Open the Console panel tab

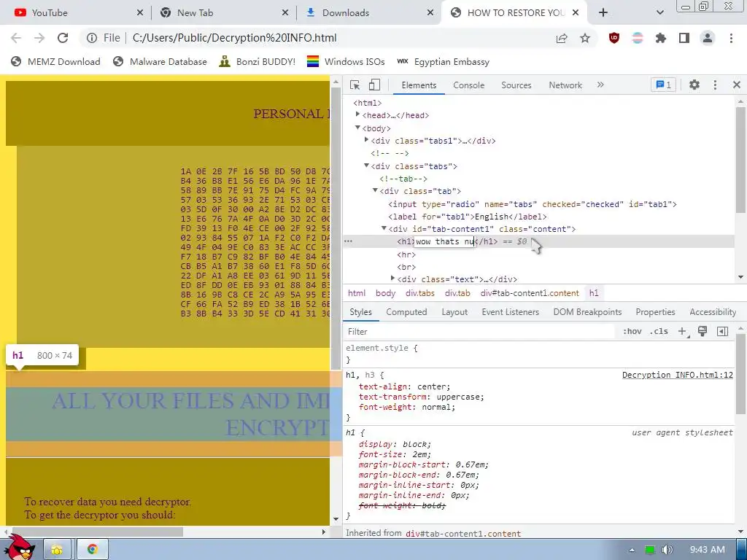pos(469,85)
